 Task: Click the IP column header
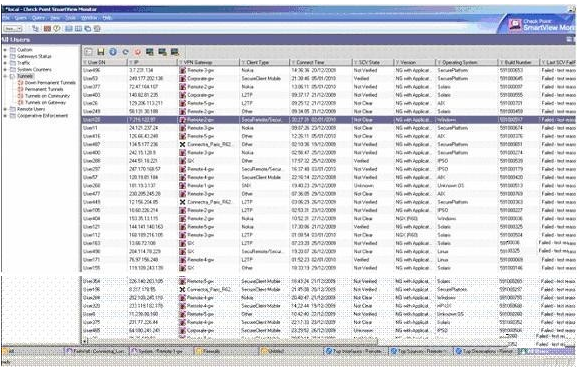152,62
